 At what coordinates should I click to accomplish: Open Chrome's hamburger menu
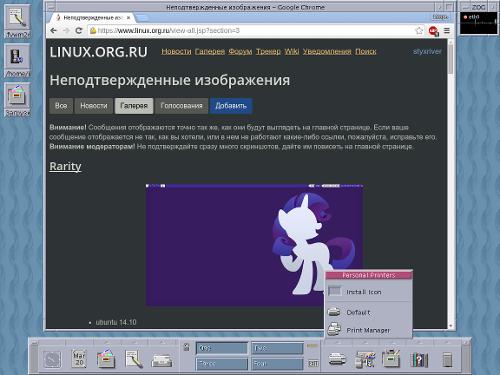pyautogui.click(x=447, y=31)
